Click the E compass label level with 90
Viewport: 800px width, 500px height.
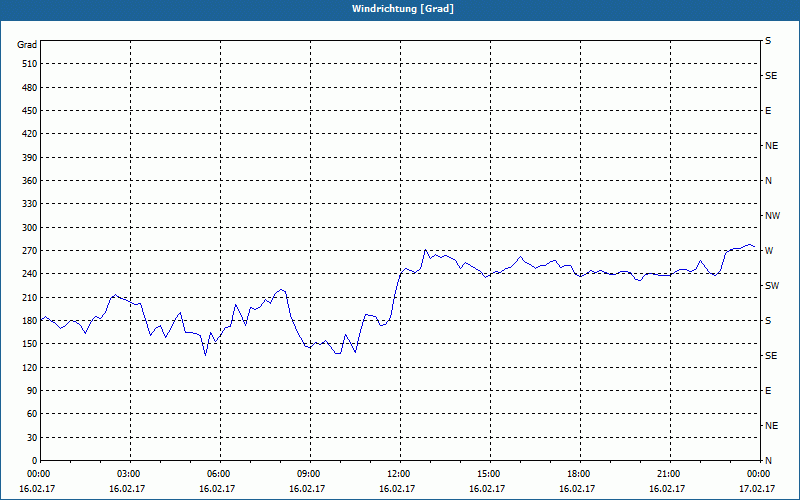point(768,391)
